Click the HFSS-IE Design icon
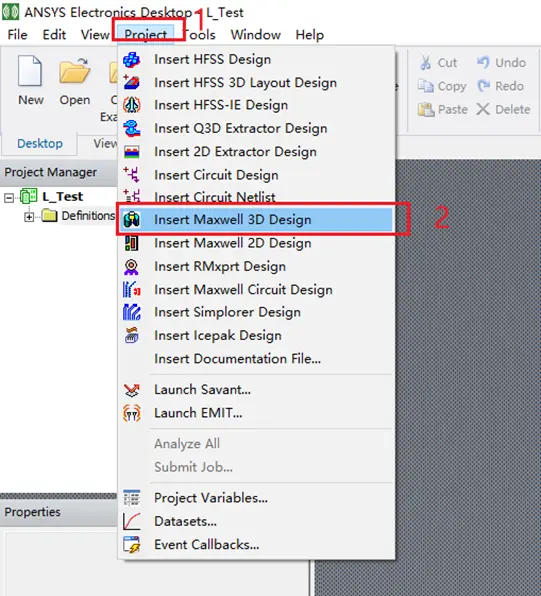This screenshot has width=541, height=596. point(132,105)
